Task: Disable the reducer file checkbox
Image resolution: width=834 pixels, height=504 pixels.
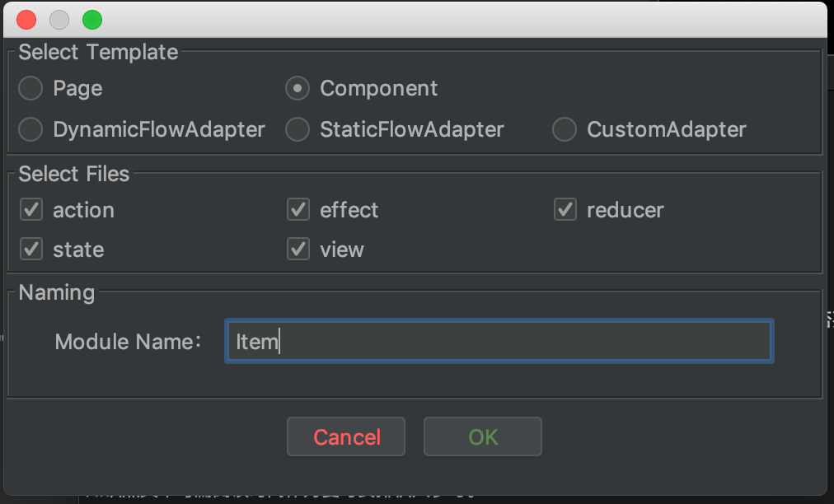Action: [x=565, y=209]
